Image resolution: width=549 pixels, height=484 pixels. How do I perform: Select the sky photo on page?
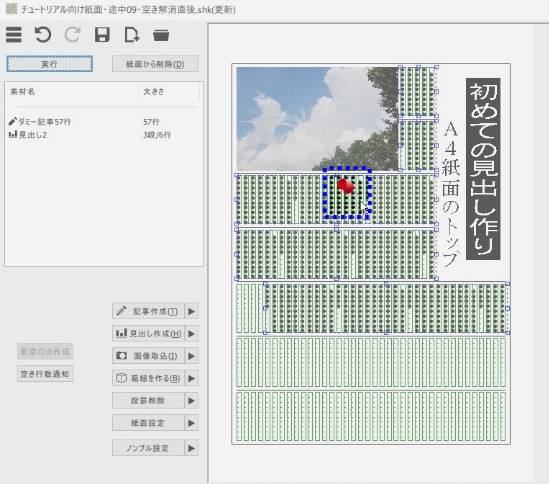pos(317,119)
